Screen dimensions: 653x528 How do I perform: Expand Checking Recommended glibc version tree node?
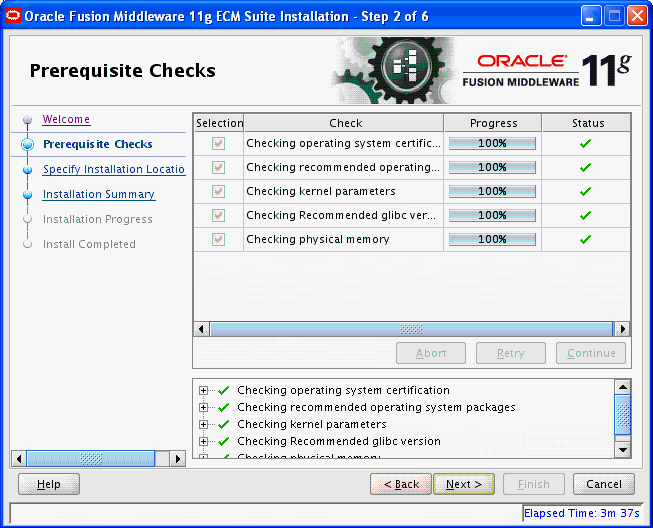(x=203, y=441)
